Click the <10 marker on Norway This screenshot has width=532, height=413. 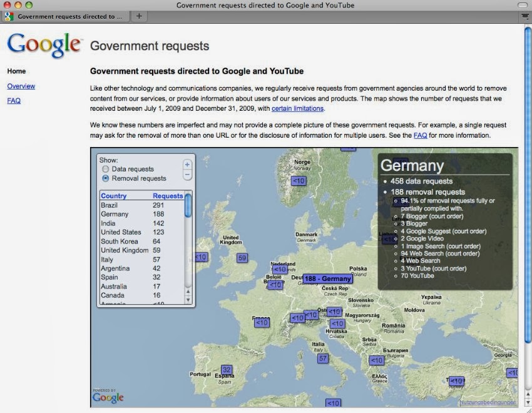(x=299, y=181)
